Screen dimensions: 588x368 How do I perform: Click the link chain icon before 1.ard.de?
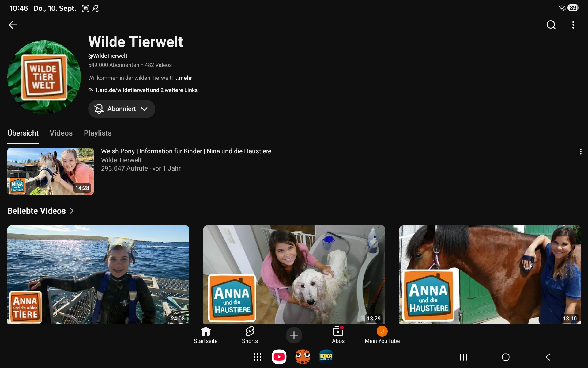91,90
